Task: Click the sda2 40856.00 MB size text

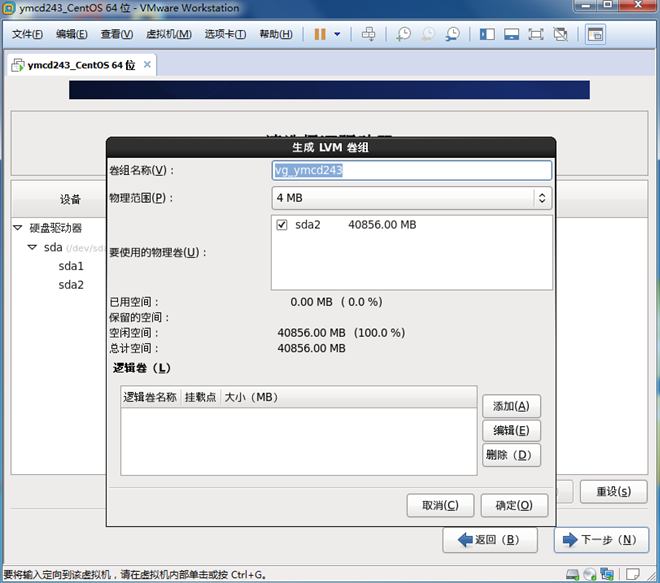Action: pos(382,225)
